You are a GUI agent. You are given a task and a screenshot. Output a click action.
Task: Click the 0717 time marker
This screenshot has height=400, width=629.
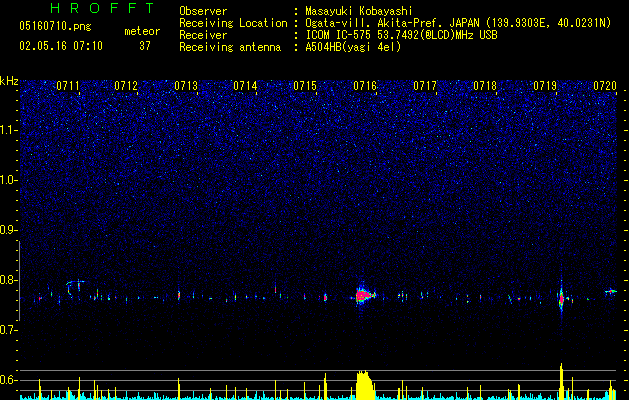click(425, 86)
